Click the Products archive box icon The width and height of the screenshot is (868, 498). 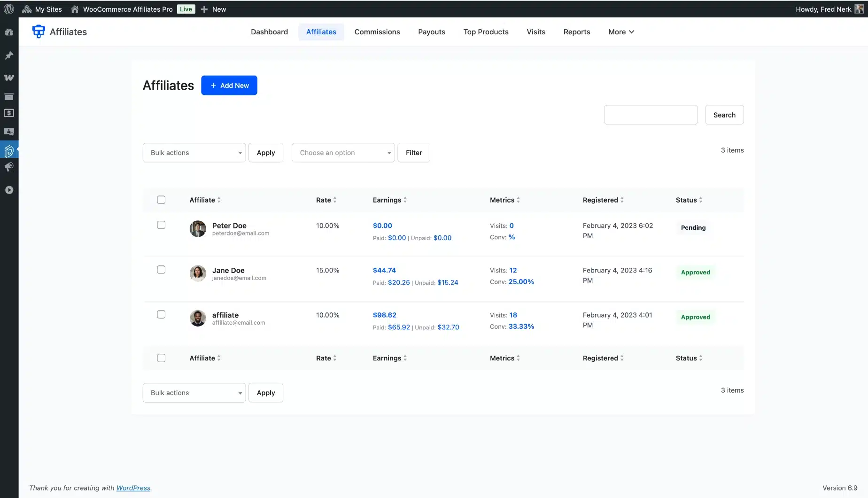9,97
